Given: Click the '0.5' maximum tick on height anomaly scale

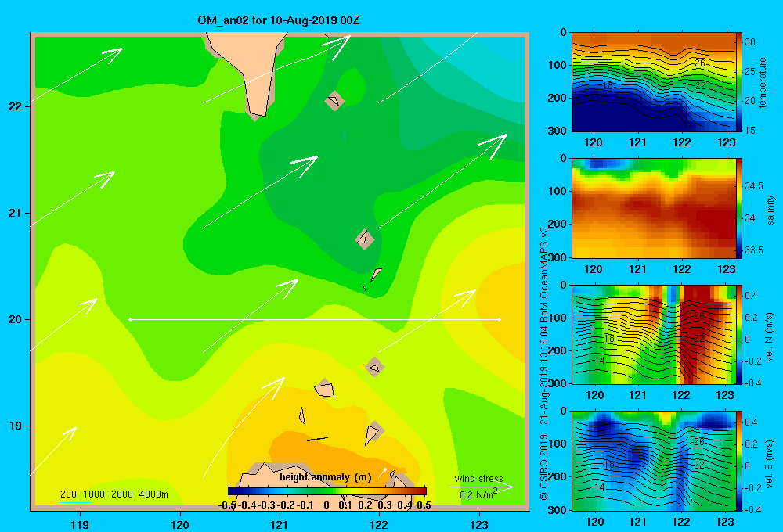Looking at the screenshot, I should click(424, 505).
